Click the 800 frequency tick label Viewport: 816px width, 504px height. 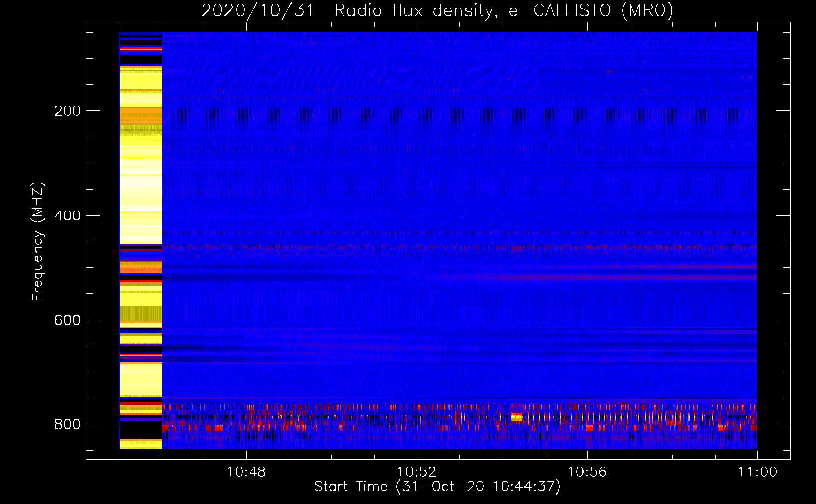pyautogui.click(x=68, y=425)
